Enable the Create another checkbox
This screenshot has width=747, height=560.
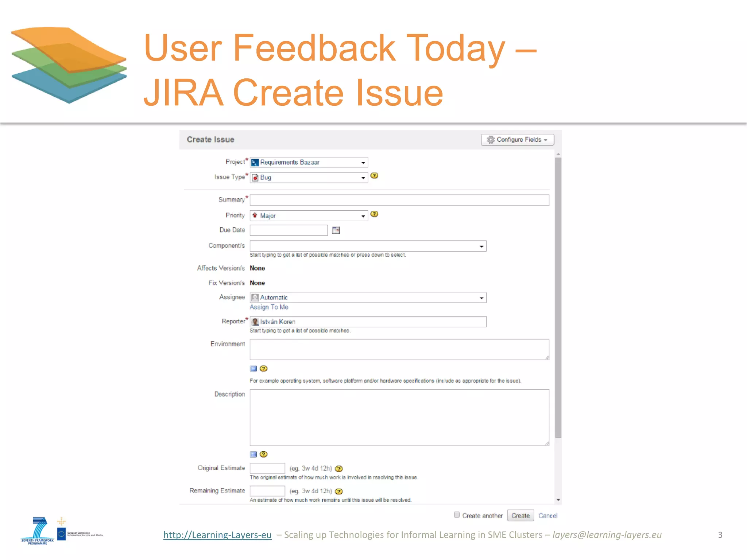[457, 515]
